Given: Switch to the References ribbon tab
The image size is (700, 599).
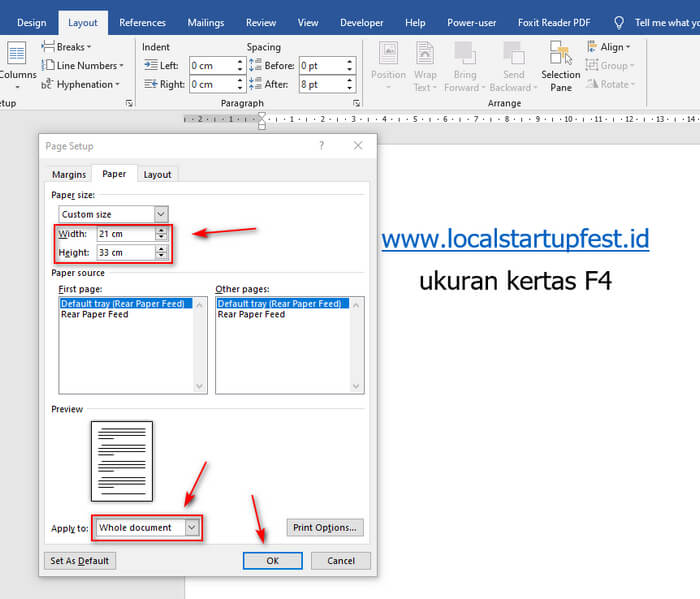Looking at the screenshot, I should coord(142,23).
